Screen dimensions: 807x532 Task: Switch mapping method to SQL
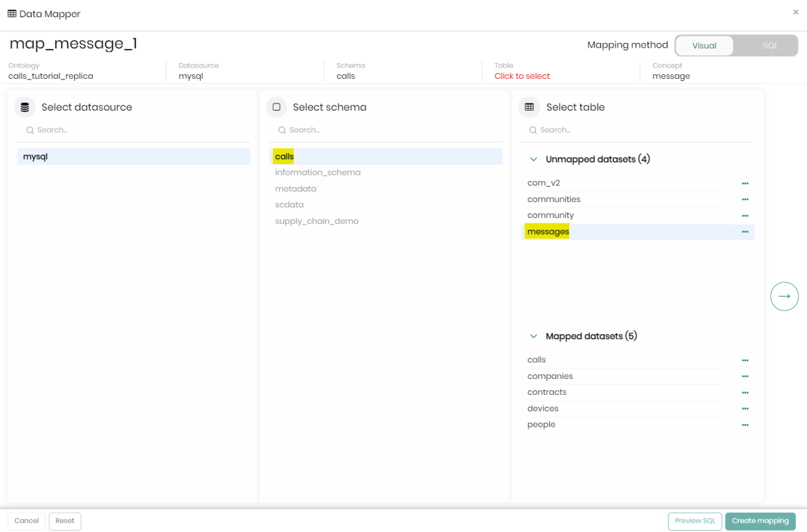[x=769, y=46]
